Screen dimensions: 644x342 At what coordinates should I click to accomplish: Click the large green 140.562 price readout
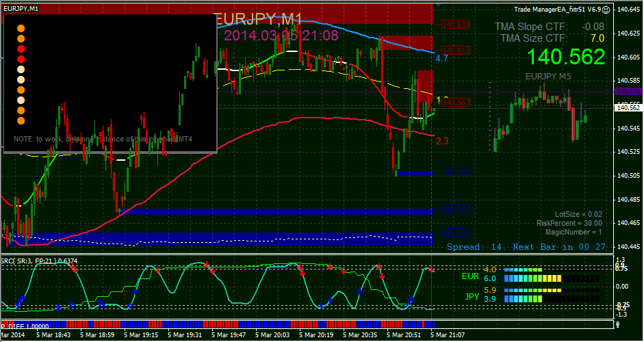tap(567, 57)
